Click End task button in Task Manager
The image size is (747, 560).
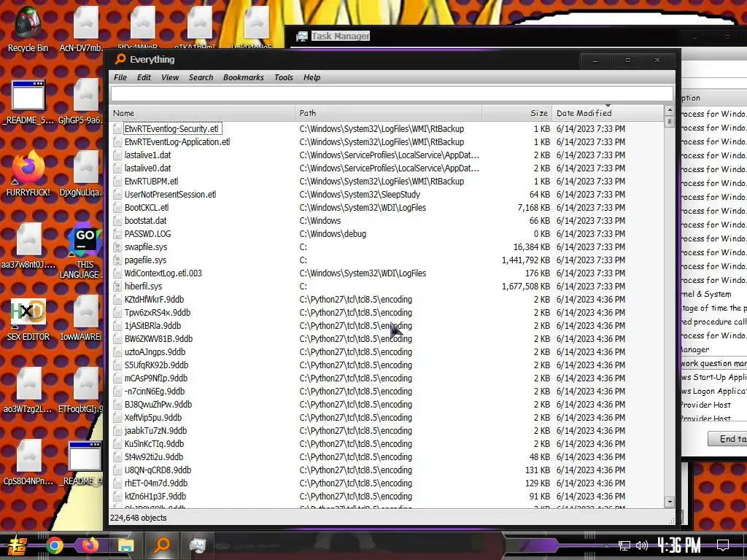727,438
